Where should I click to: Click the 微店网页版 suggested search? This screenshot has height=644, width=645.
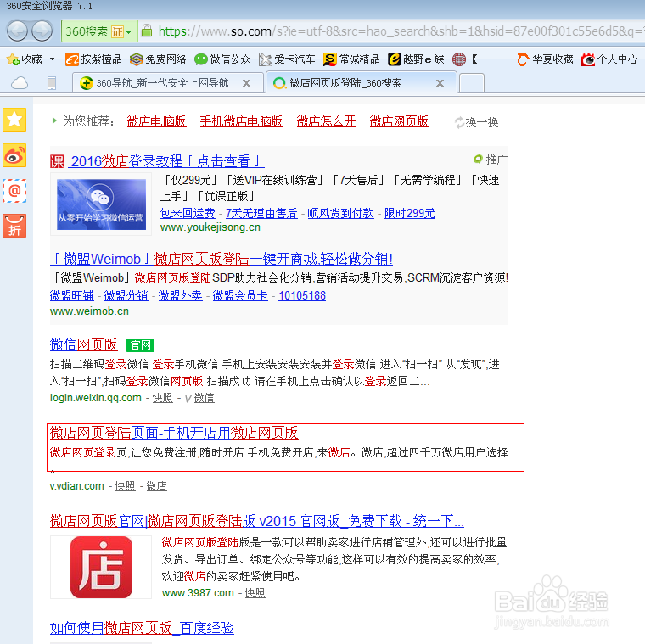pyautogui.click(x=400, y=121)
